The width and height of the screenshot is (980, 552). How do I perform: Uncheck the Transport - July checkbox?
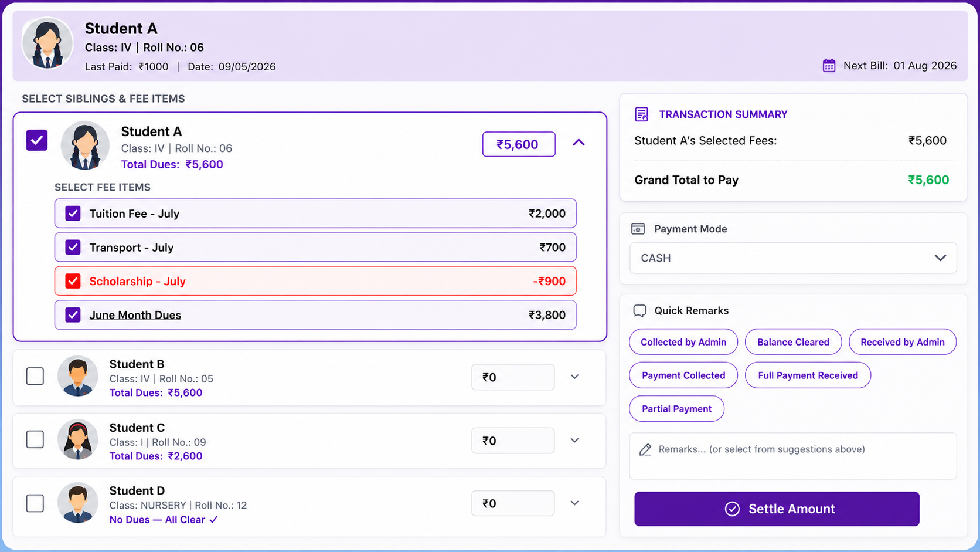pyautogui.click(x=73, y=248)
